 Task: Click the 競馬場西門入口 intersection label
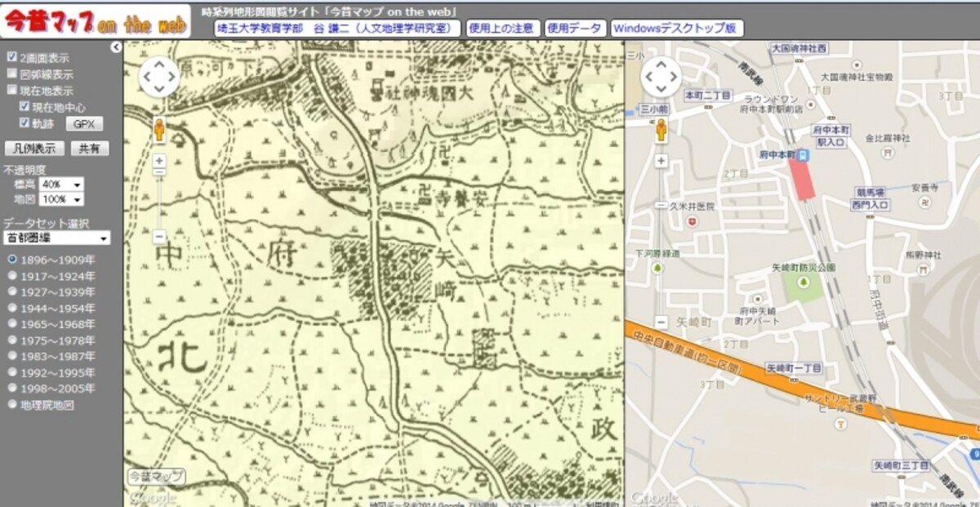(x=869, y=198)
